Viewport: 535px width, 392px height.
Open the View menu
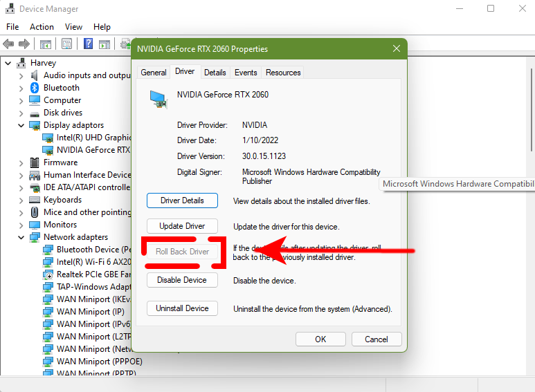(73, 26)
